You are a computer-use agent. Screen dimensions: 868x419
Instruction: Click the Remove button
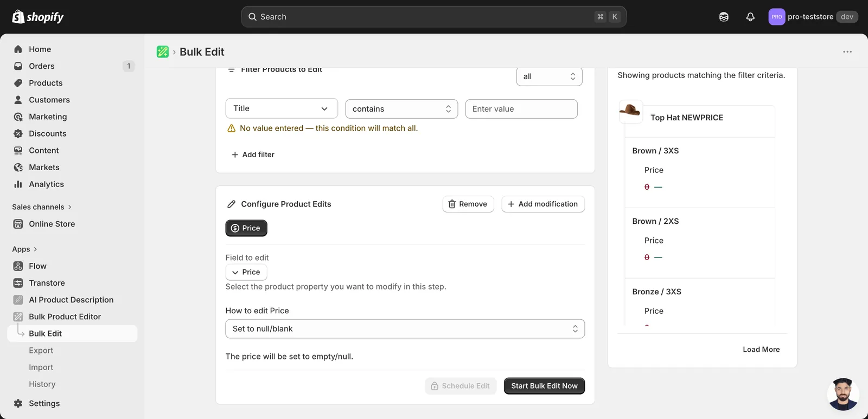[468, 204]
